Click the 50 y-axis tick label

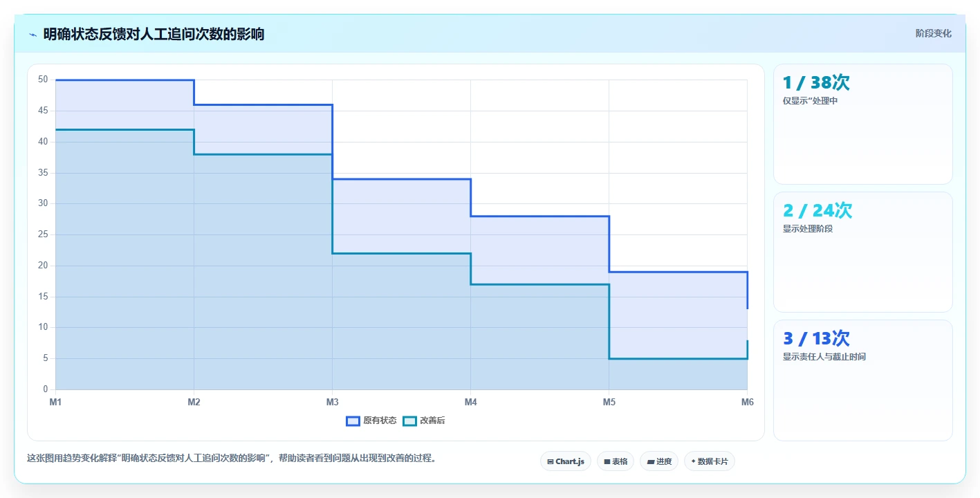tap(43, 80)
